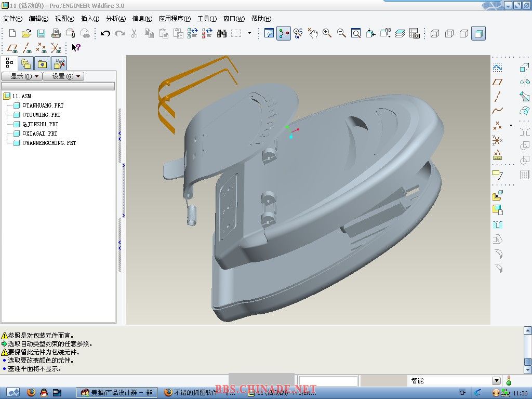Click the message area scroll up arrow
This screenshot has height=399, width=532.
(x=528, y=330)
